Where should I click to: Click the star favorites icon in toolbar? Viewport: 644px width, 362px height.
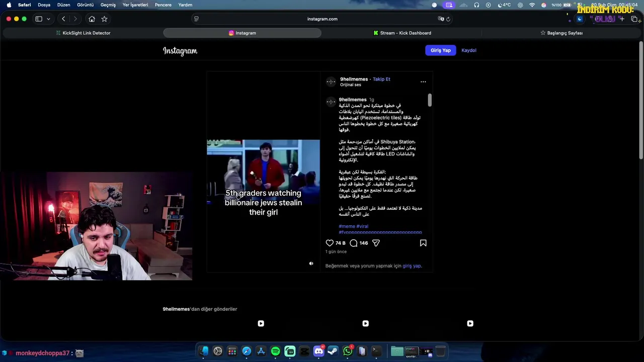click(104, 19)
